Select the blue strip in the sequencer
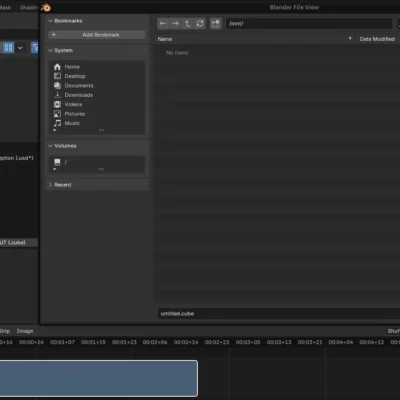The width and height of the screenshot is (400, 400). pos(99,378)
